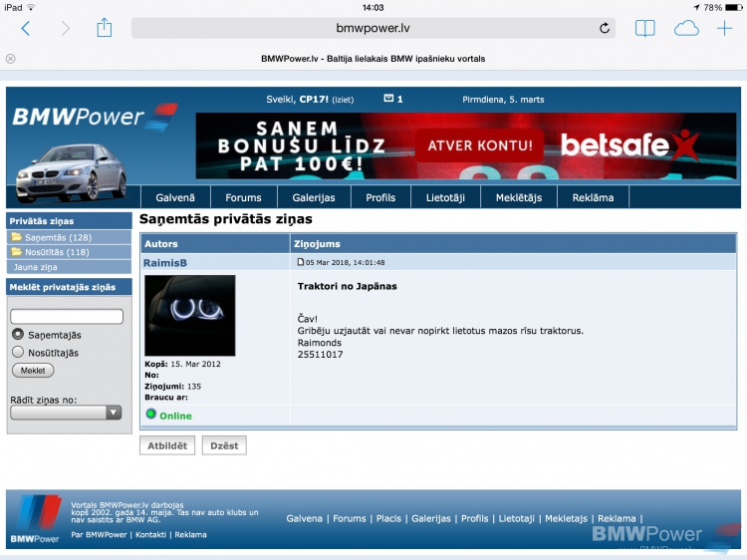The image size is (747, 560).
Task: Open a new tab with plus icon
Action: pyautogui.click(x=725, y=29)
